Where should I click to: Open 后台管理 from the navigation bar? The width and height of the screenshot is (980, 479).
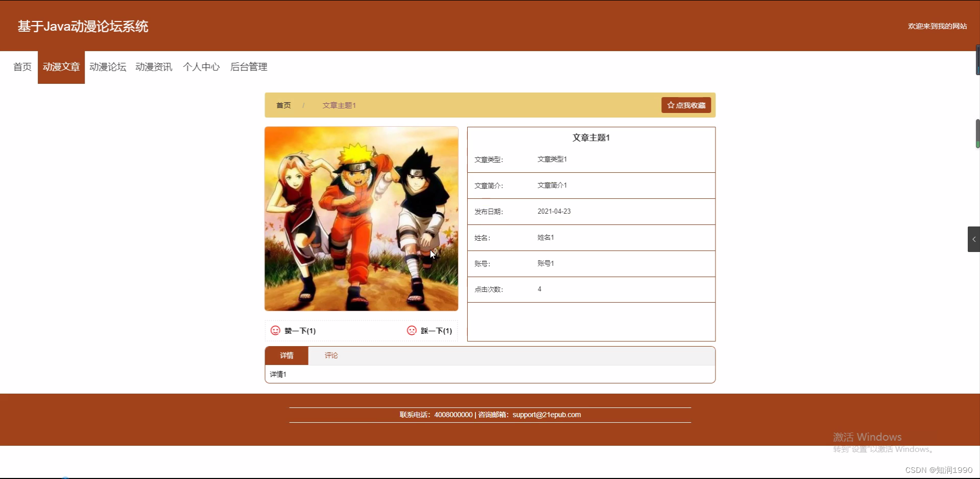pos(248,67)
